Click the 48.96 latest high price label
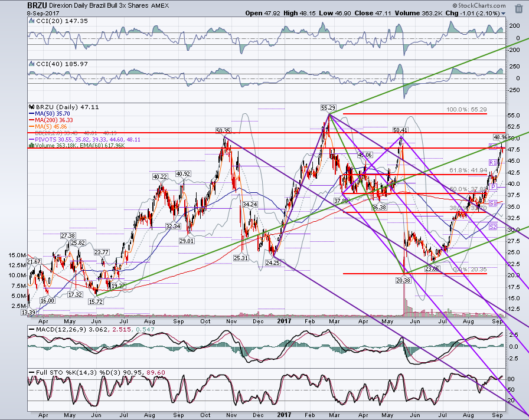The image size is (529, 420). point(500,137)
